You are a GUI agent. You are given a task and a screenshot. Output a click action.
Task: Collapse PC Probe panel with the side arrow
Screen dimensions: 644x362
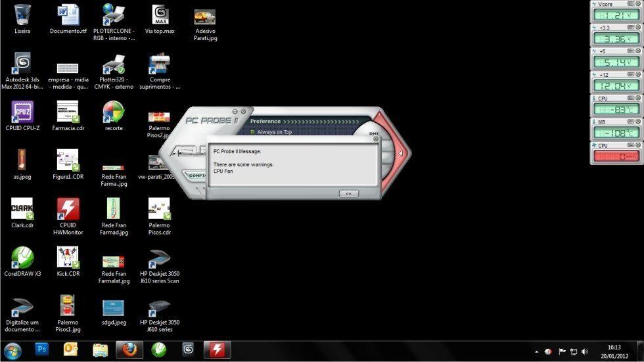pyautogui.click(x=400, y=154)
